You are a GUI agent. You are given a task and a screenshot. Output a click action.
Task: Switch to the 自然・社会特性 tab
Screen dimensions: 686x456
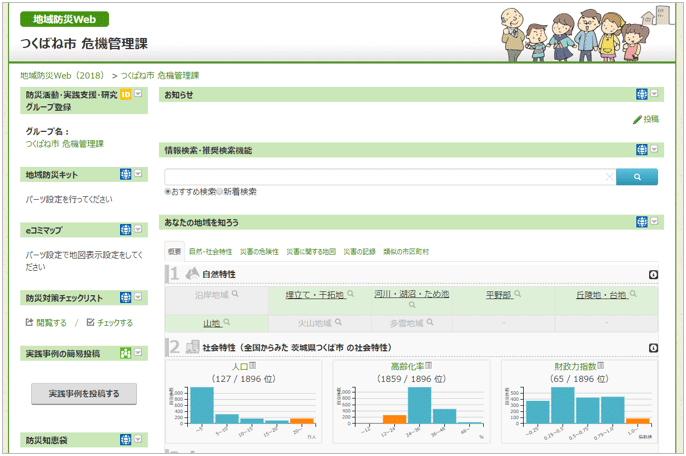[x=210, y=252]
